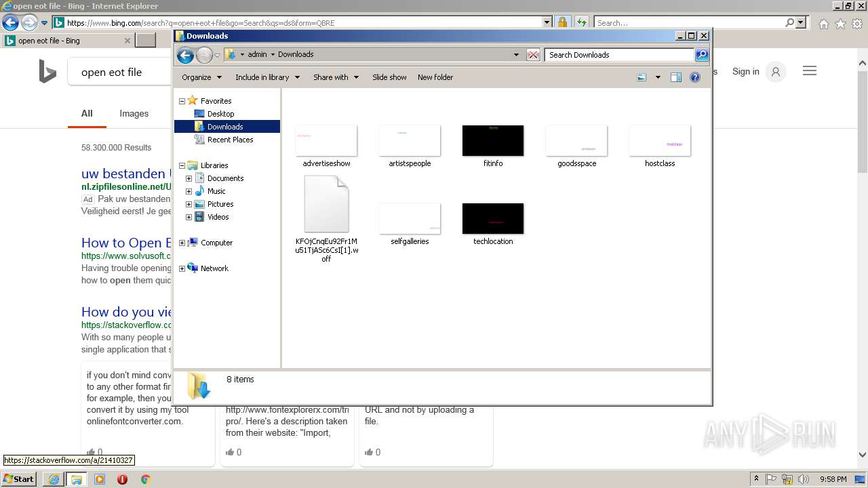Image resolution: width=868 pixels, height=488 pixels.
Task: Select Recent Places in Favorites
Action: [x=230, y=140]
